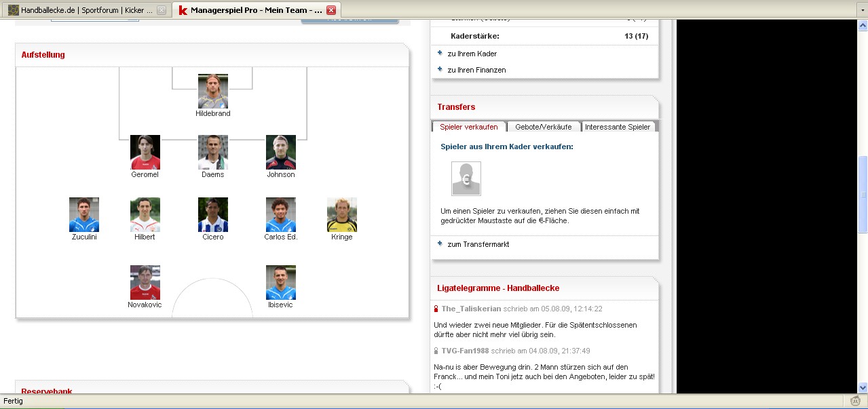Open the Gebote/Verkäufe tab
The image size is (868, 409).
tap(544, 127)
